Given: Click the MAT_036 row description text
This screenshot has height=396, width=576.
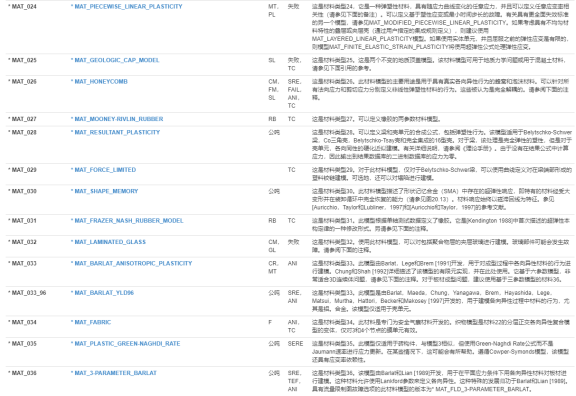Looking at the screenshot, I should [x=440, y=381].
